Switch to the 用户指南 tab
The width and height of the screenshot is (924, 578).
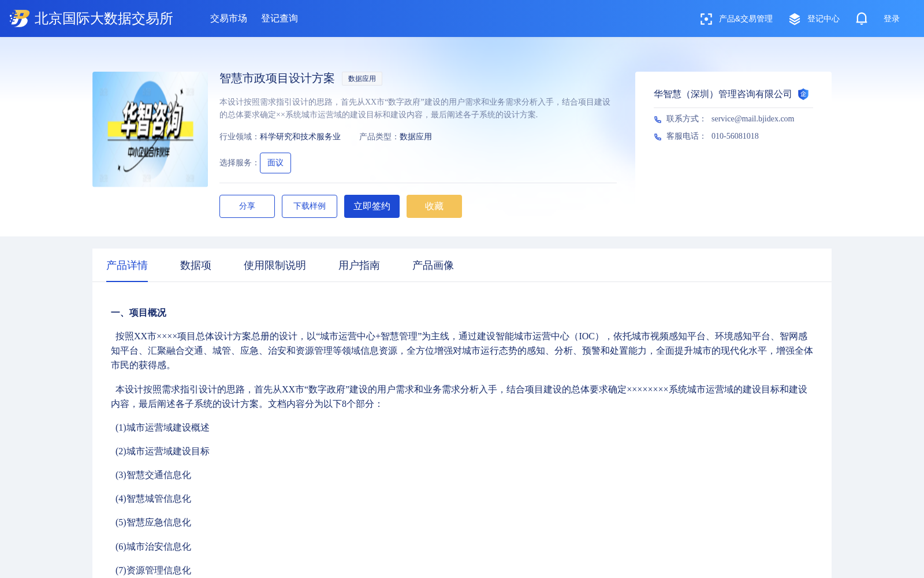click(x=359, y=265)
